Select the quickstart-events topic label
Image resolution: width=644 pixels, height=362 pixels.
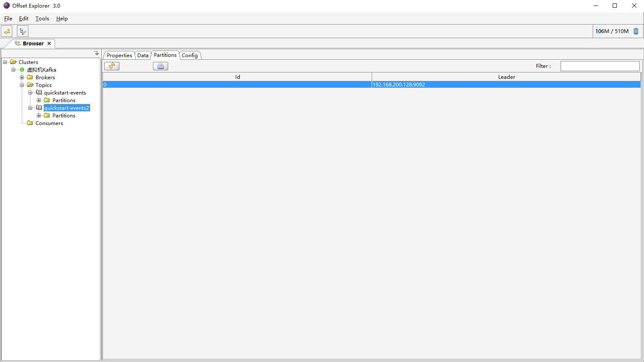pos(65,92)
